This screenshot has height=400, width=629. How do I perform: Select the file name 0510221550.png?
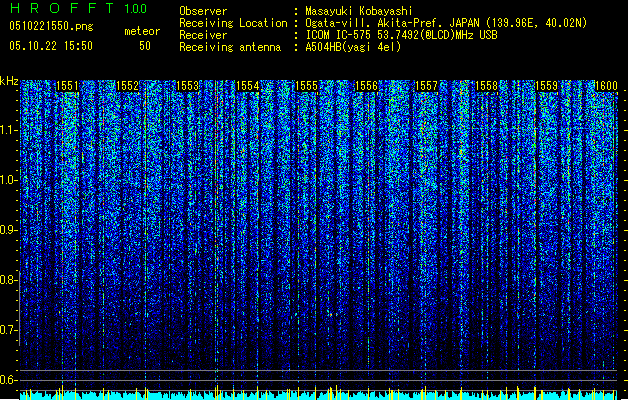[x=51, y=26]
